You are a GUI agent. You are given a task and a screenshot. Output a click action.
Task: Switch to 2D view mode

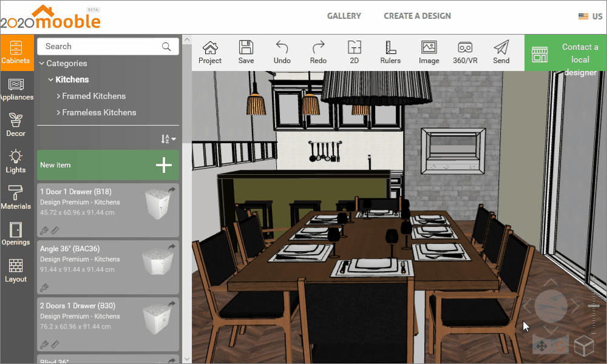point(354,53)
